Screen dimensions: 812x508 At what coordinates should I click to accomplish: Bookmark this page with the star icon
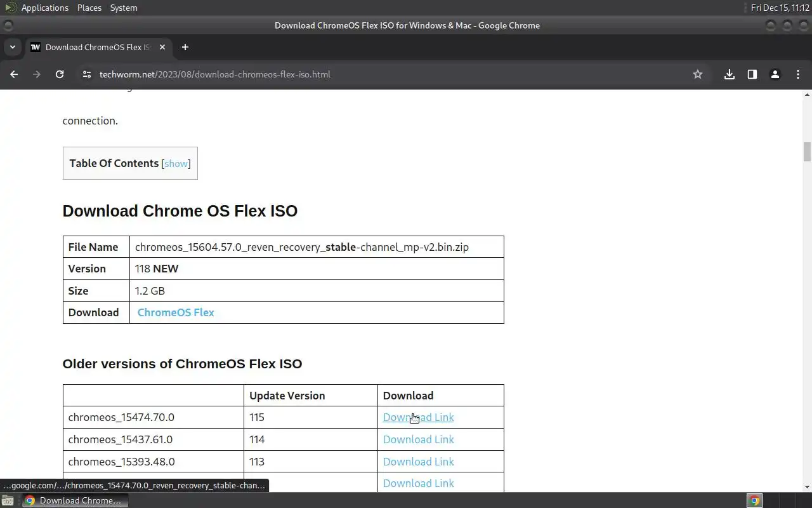pyautogui.click(x=698, y=74)
